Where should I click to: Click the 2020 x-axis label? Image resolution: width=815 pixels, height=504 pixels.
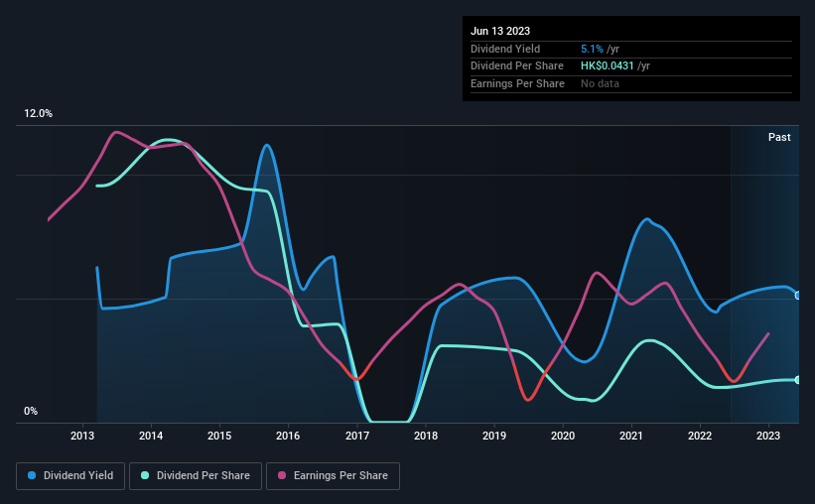click(563, 436)
